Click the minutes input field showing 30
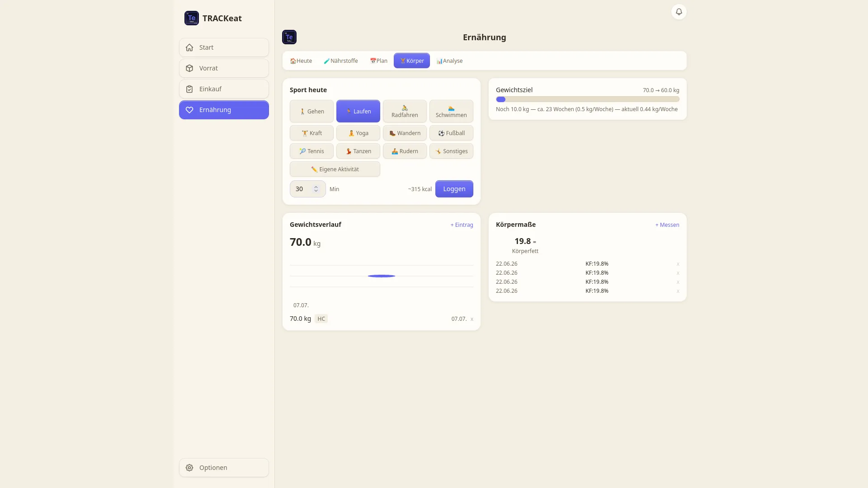Viewport: 868px width, 488px height. [307, 189]
